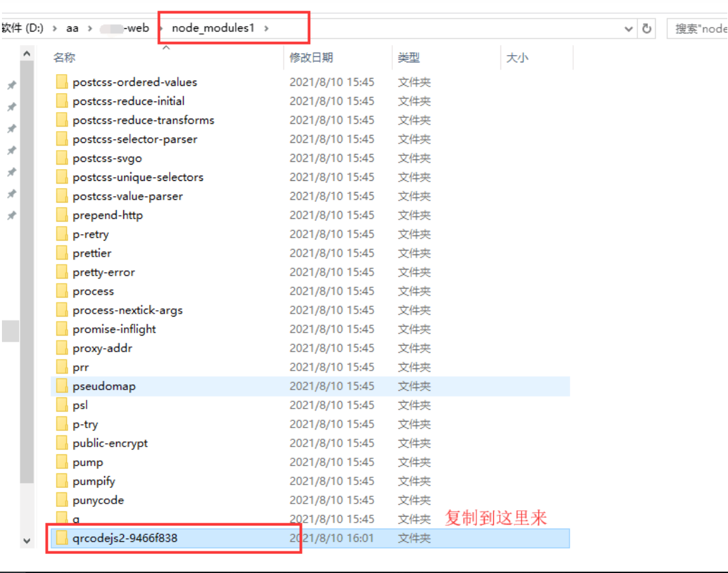Open the qrcodejs2-9466f838 folder icon
This screenshot has width=728, height=573.
tap(62, 538)
